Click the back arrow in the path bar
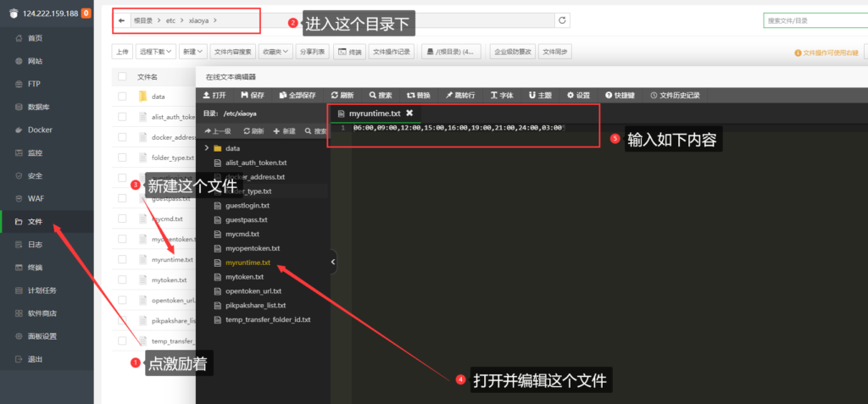The height and width of the screenshot is (404, 868). point(121,19)
